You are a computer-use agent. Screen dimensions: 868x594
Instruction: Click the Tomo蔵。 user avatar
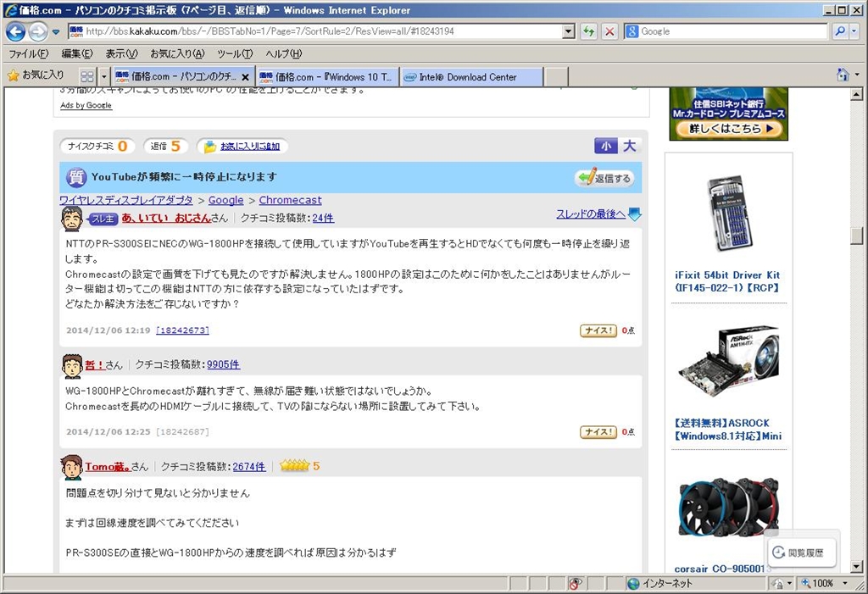(71, 467)
